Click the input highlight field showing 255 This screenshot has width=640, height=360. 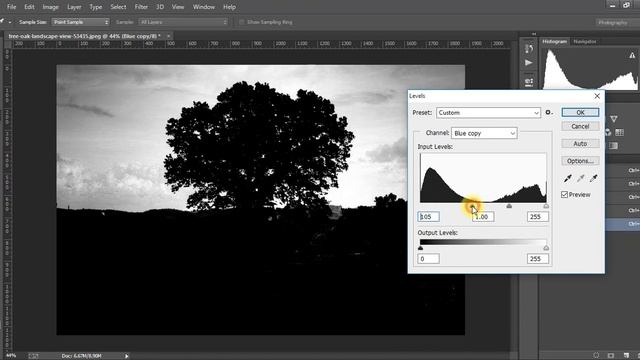(538, 217)
